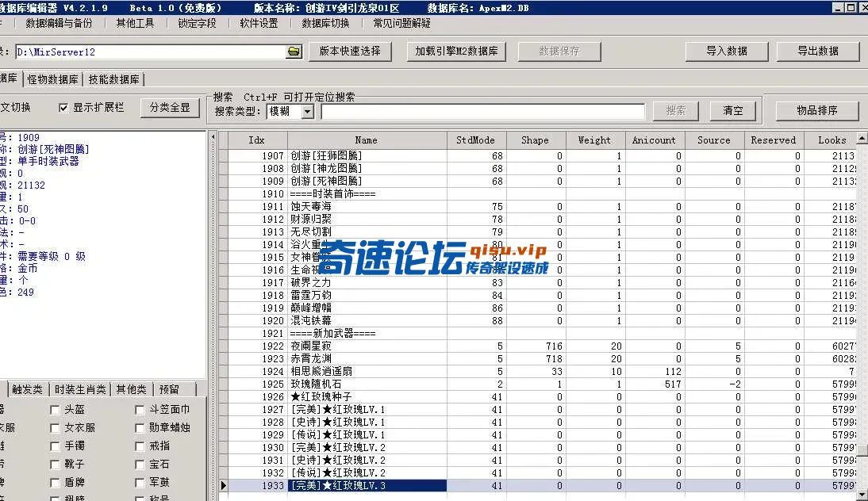Click the Weight column header
This screenshot has height=501, width=868.
tap(594, 140)
